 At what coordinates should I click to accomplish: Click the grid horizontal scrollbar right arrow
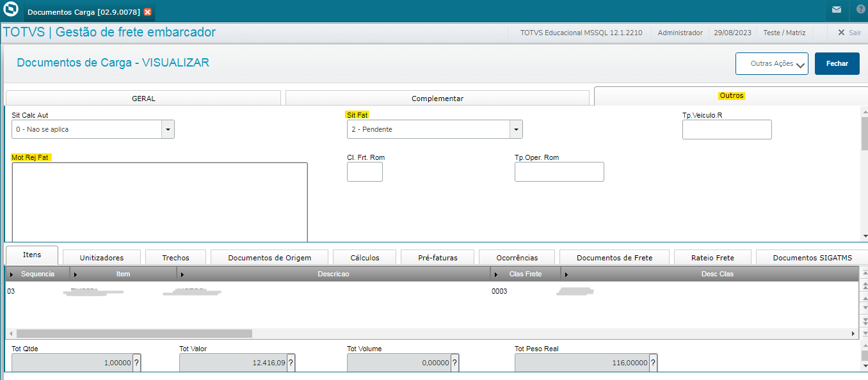click(853, 333)
